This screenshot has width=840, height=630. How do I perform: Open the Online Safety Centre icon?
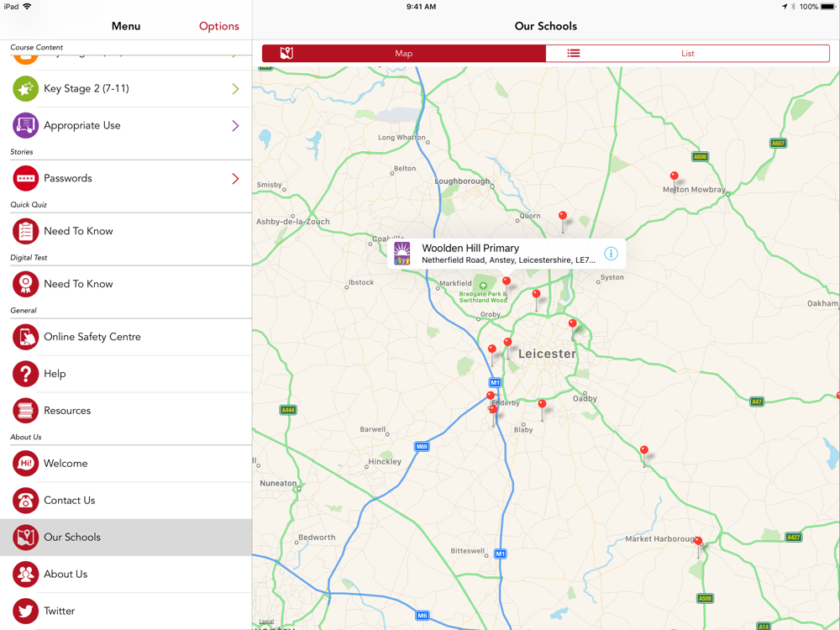coord(25,337)
